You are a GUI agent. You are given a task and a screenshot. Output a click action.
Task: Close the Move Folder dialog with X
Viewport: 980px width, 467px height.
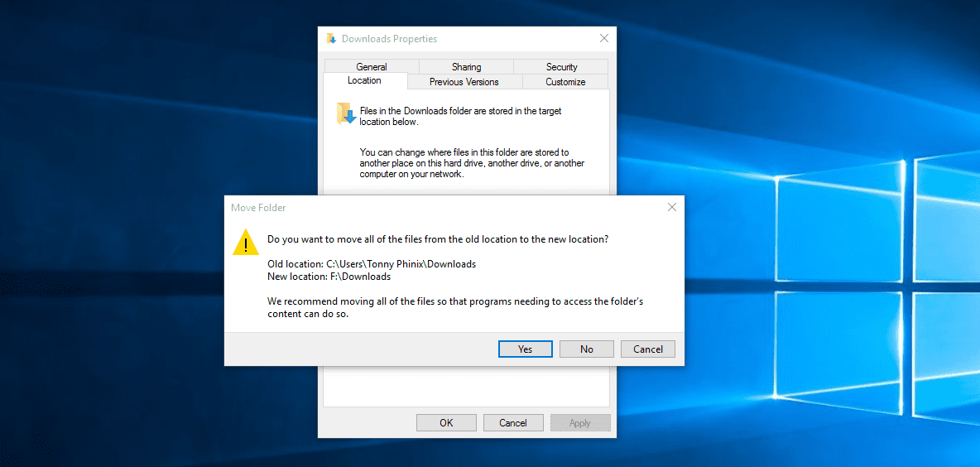coord(672,207)
